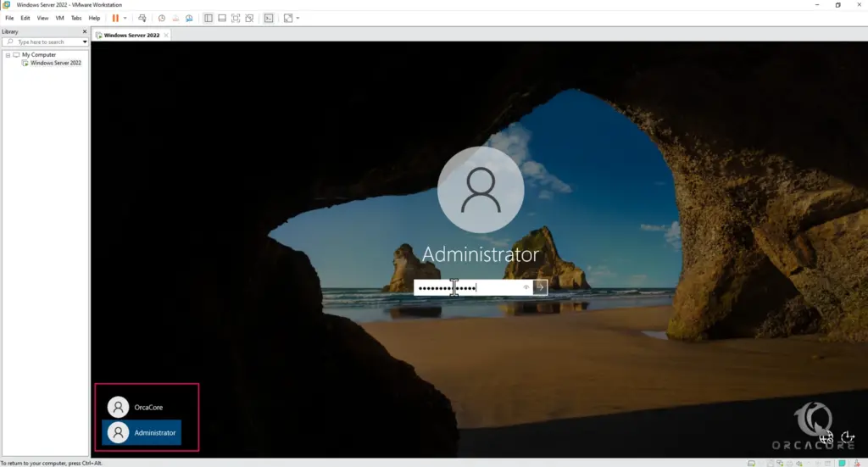Image resolution: width=868 pixels, height=467 pixels.
Task: Expand the stretch guest dropdown arrow
Action: (298, 19)
